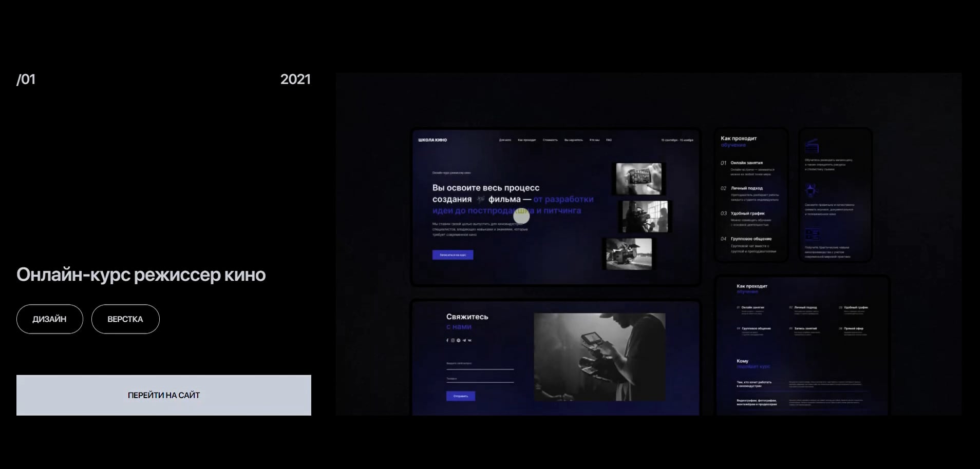
Task: Open the Facebook icon under Свяжитесь с нами
Action: pos(447,340)
